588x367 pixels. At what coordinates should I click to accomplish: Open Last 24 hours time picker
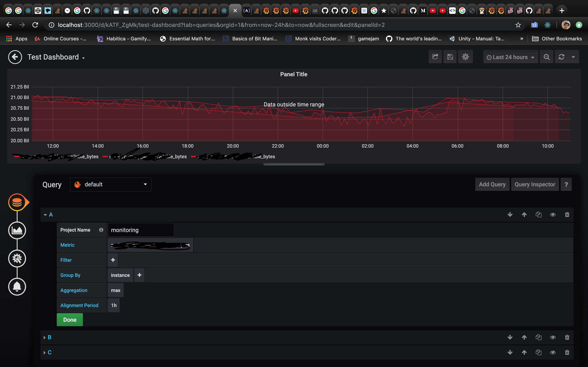click(x=510, y=57)
